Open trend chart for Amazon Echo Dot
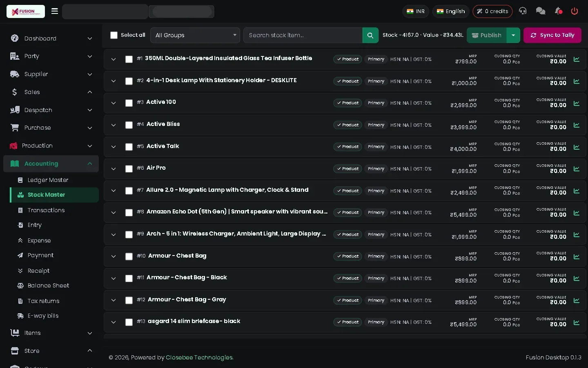Screen dimensions: 588x368 (577, 213)
